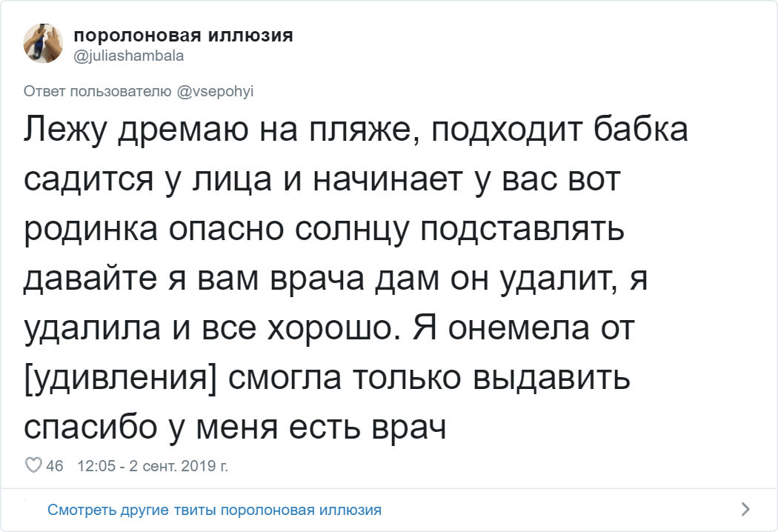The image size is (778, 532).
Task: Click the last line спасибо у меня есть врач
Action: click(235, 428)
